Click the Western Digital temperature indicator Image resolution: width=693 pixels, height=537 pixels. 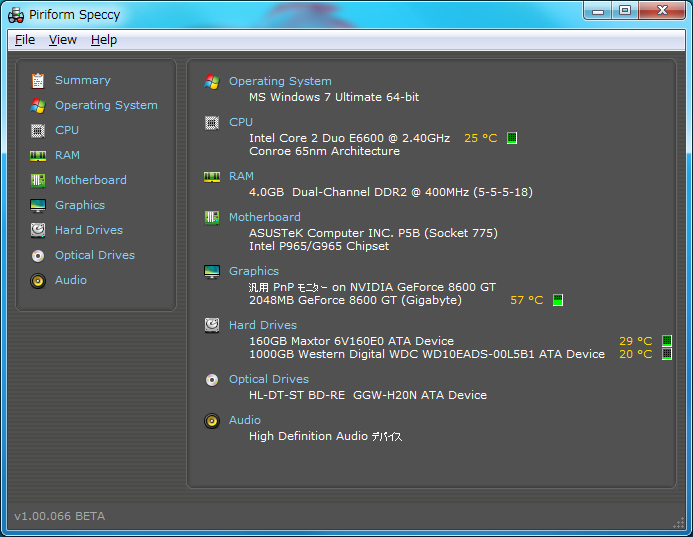tap(667, 354)
